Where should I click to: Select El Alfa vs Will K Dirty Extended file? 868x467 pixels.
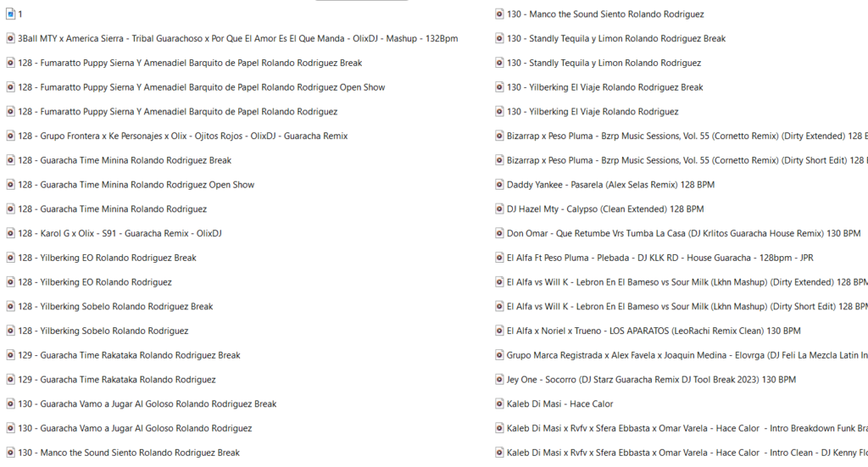(687, 282)
